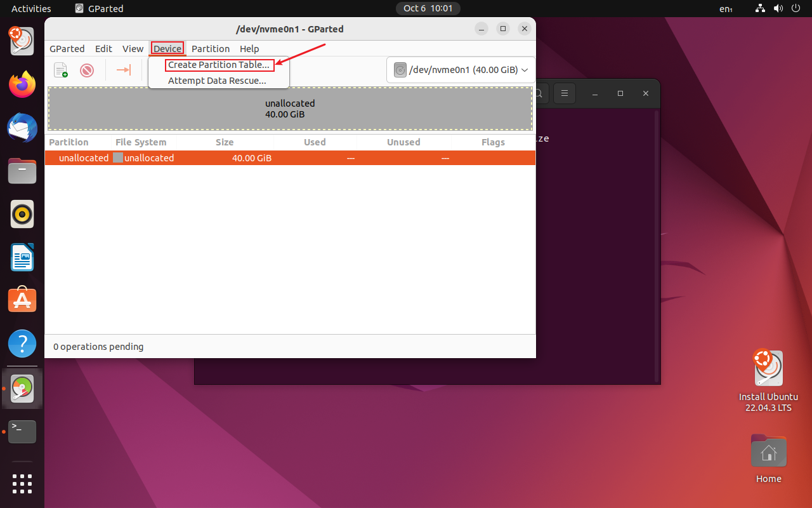Choose Create Partition Table from the Device menu
The width and height of the screenshot is (812, 508).
tap(219, 65)
